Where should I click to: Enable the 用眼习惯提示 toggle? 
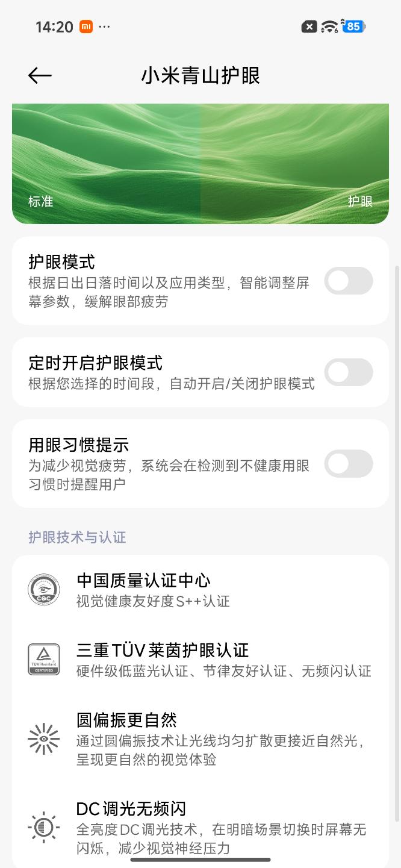point(349,464)
